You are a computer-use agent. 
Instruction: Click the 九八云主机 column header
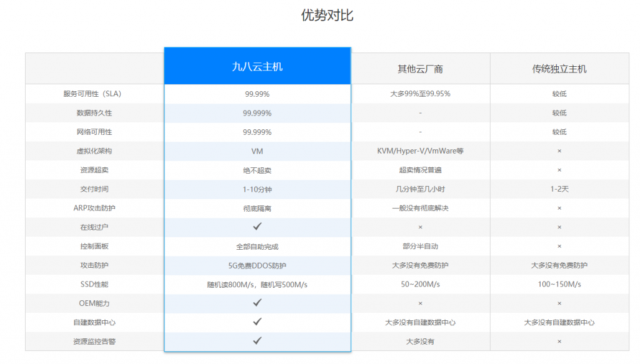[x=257, y=66]
